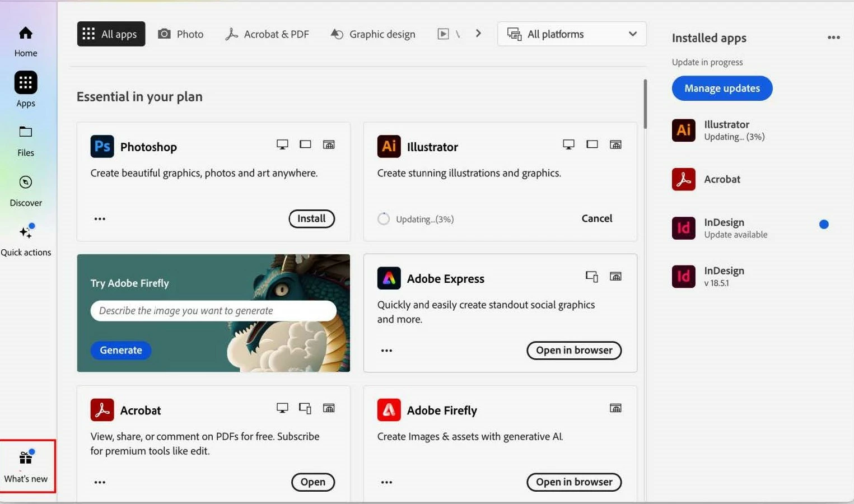Cancel the Illustrator update

tap(596, 218)
